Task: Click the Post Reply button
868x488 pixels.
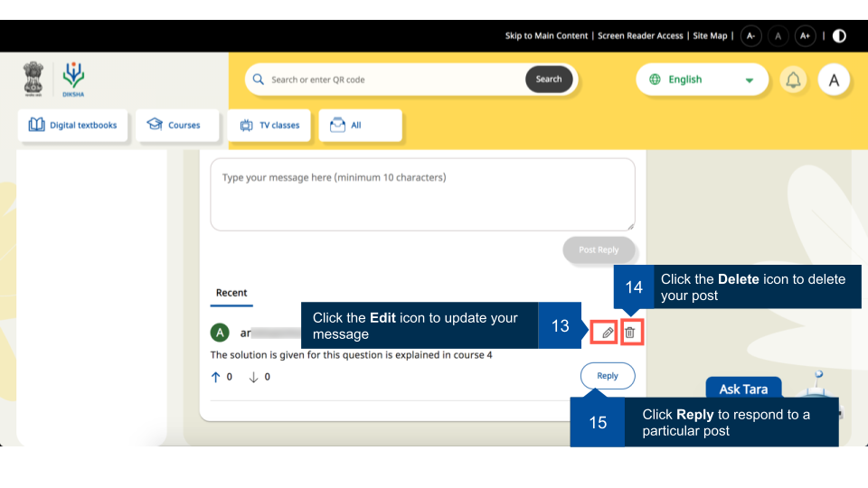Action: [x=599, y=250]
